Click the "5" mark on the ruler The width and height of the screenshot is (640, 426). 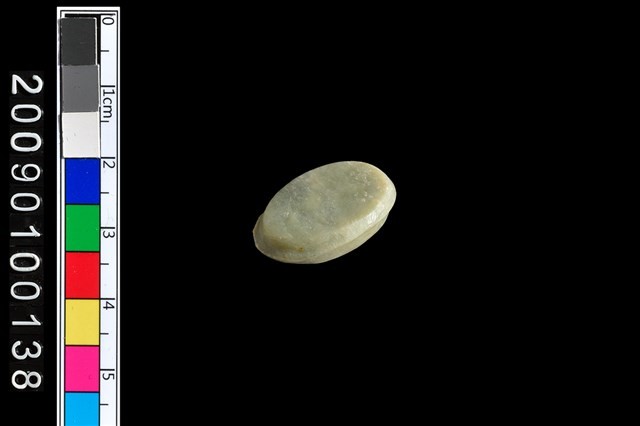pos(109,376)
